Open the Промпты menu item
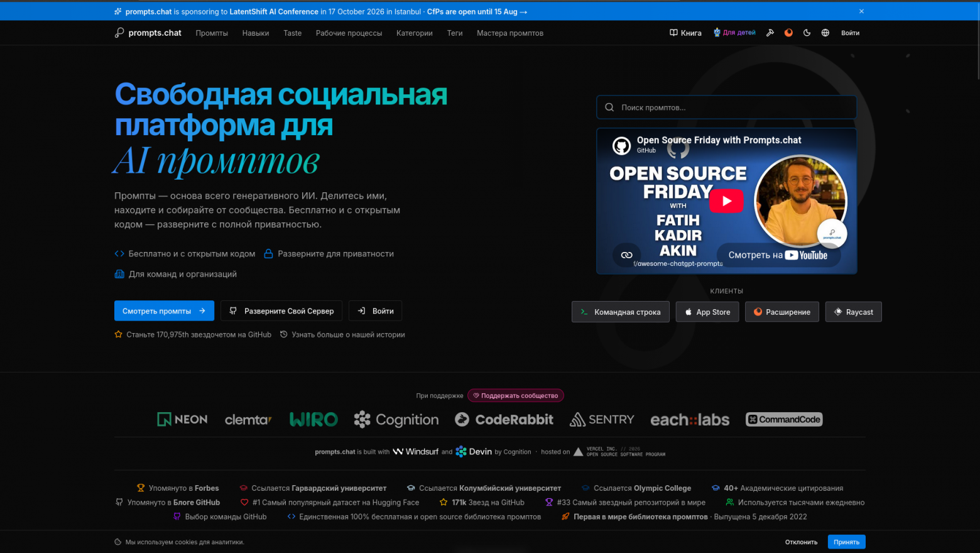 (x=212, y=33)
